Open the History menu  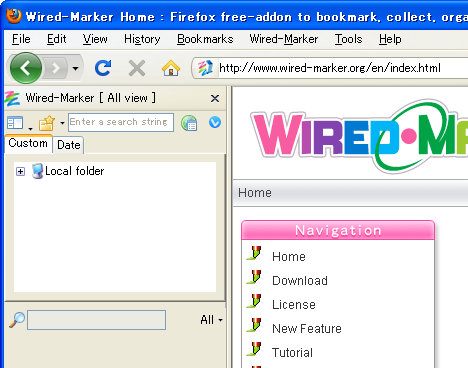coord(142,39)
